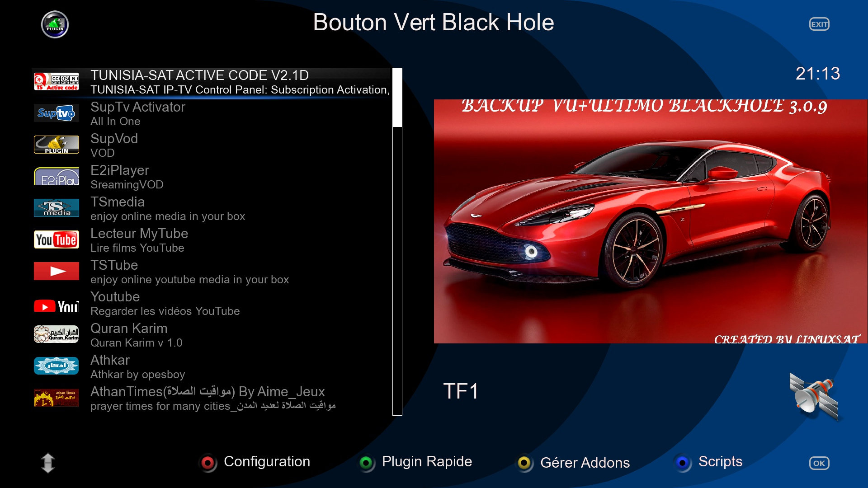Click the AthanTimes mosque icon

tap(56, 398)
